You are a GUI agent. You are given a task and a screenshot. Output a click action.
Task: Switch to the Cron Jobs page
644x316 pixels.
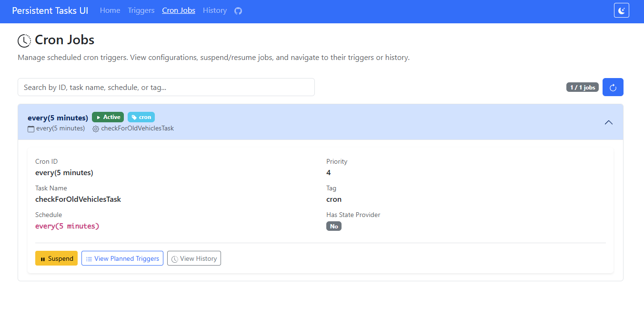[x=179, y=10]
